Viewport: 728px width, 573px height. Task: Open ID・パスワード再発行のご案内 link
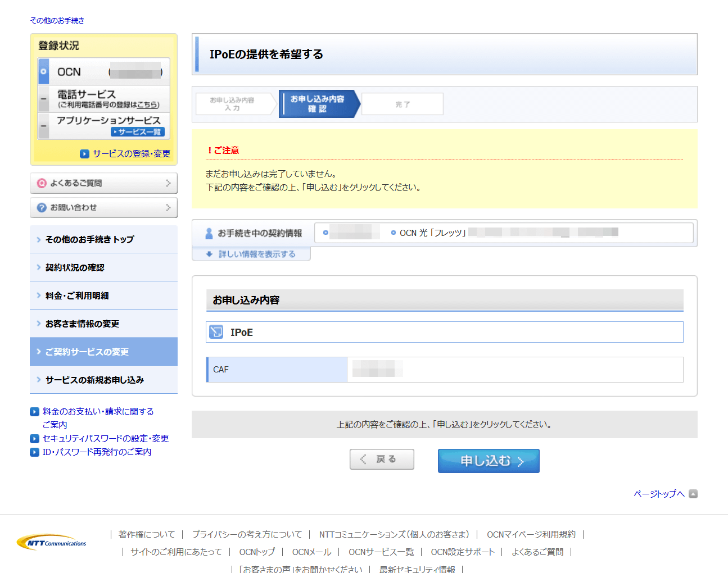coord(97,452)
